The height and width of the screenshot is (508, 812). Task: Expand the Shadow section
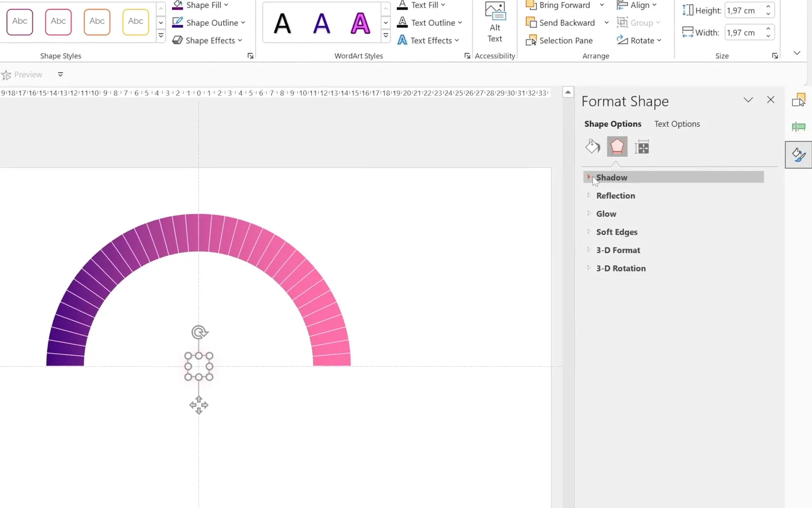click(611, 177)
